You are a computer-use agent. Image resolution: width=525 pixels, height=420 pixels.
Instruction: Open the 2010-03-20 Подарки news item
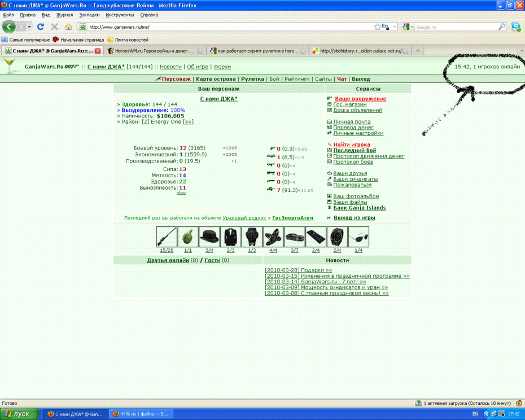point(298,270)
